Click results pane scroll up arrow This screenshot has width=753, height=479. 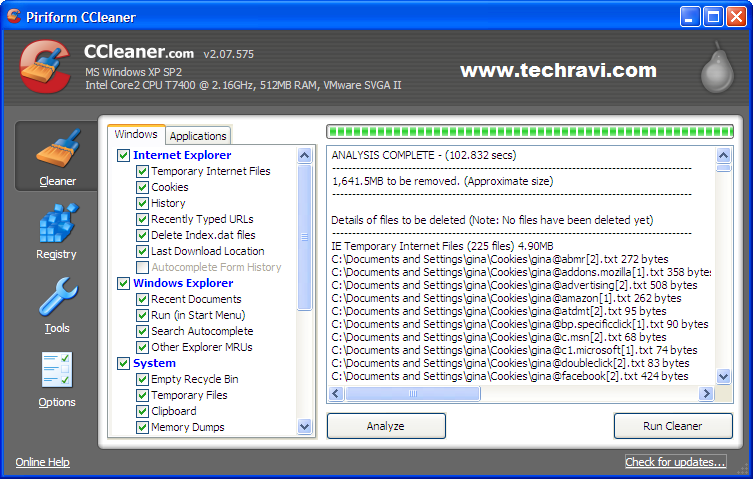(724, 155)
